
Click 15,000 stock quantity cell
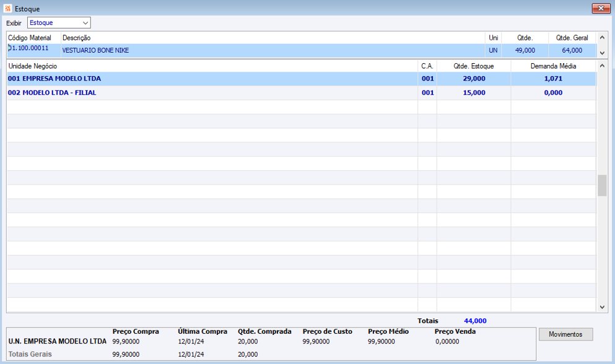click(x=474, y=93)
